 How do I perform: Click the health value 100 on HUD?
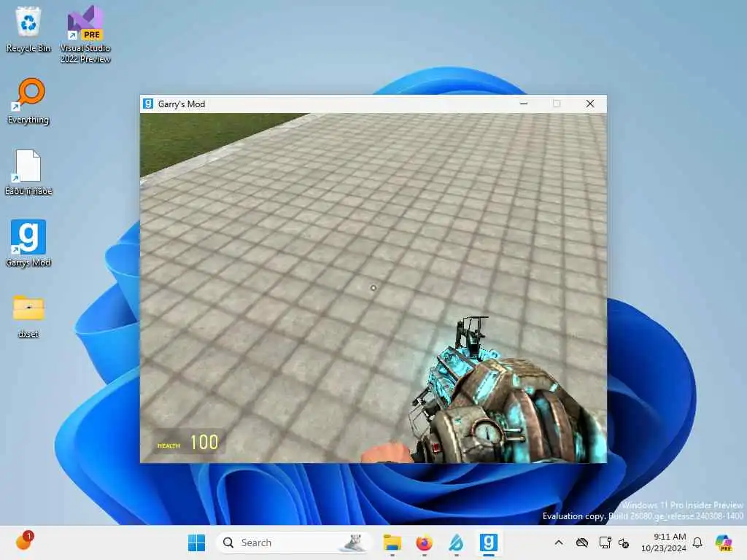[x=204, y=443]
